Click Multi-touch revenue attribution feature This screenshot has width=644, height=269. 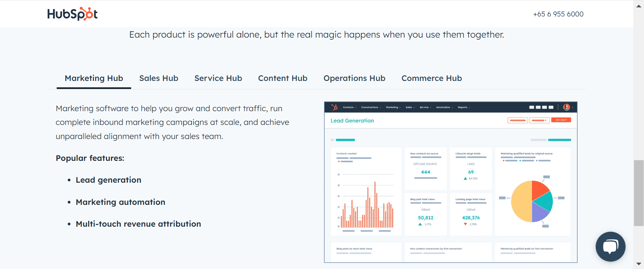[x=138, y=224]
